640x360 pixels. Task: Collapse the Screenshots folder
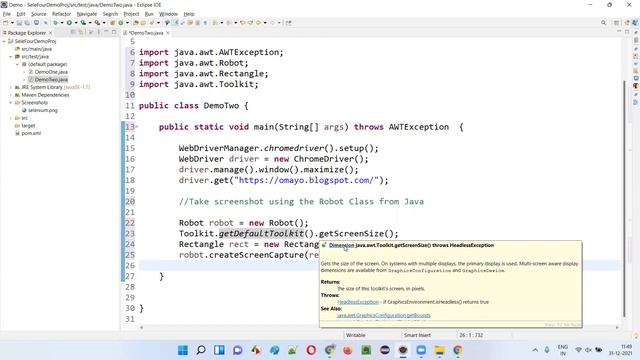pos(11,102)
